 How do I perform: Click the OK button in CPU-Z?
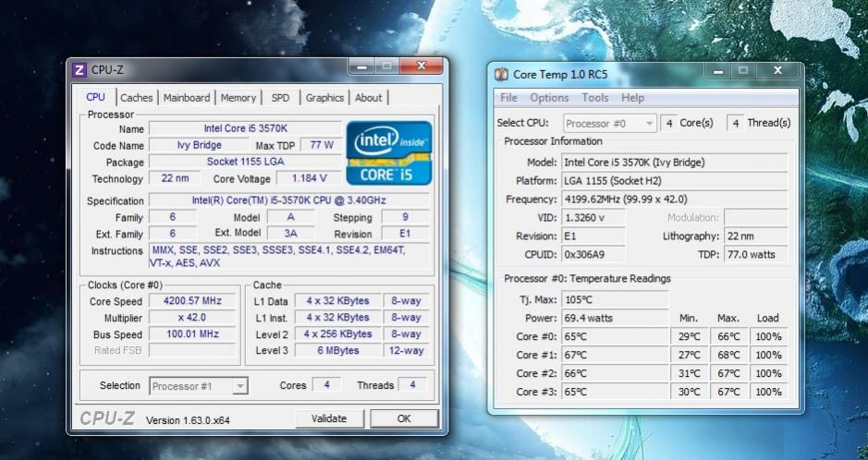coord(404,418)
